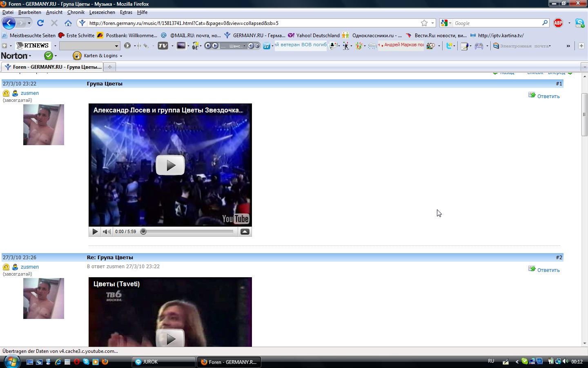588x368 pixels.
Task: Click the Google search magnifier icon
Action: 545,23
